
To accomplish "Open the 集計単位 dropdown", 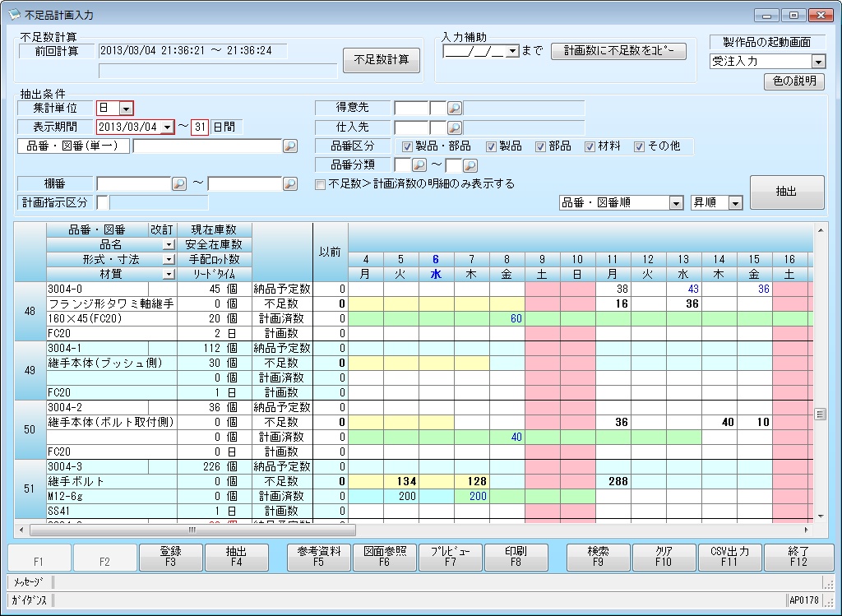I will 125,108.
